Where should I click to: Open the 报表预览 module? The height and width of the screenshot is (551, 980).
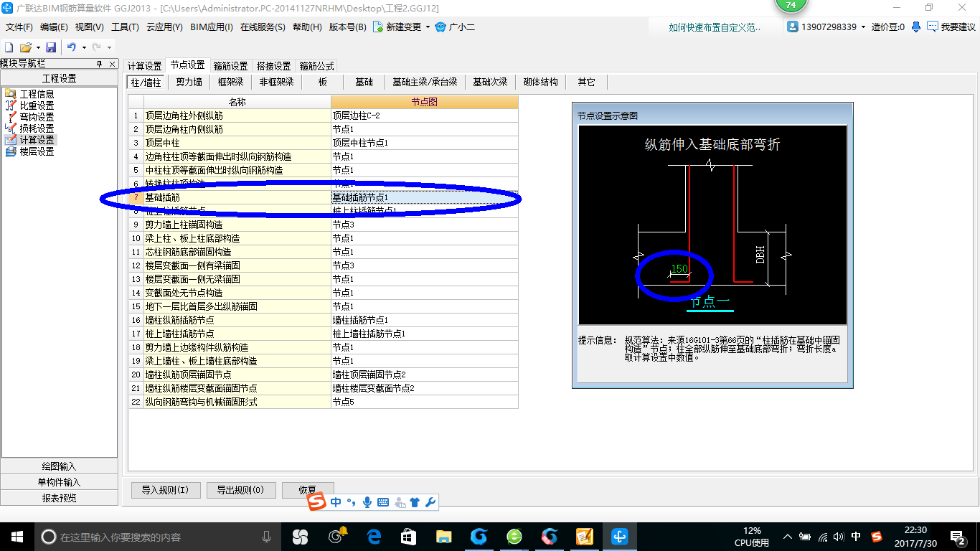(59, 498)
